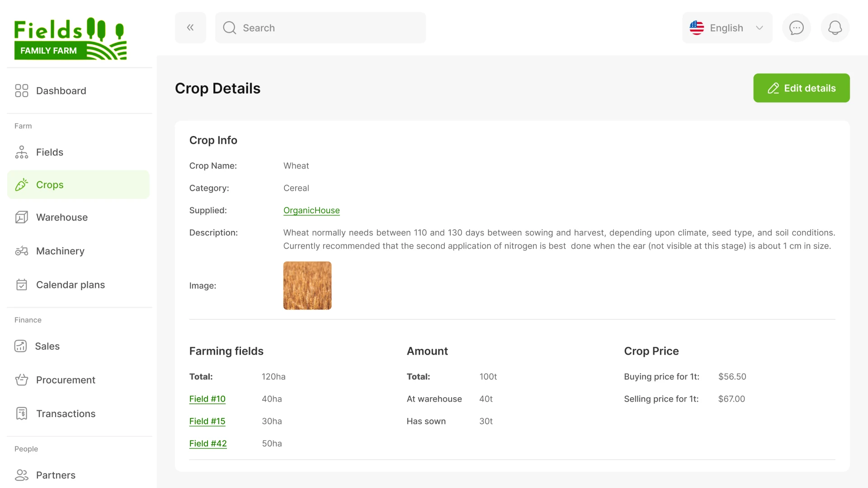This screenshot has height=488, width=868.
Task: Click the chat messages icon
Action: [x=796, y=28]
